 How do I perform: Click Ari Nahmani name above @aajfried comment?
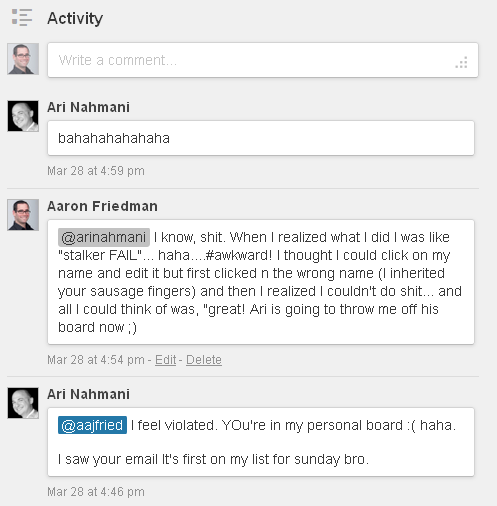click(88, 394)
